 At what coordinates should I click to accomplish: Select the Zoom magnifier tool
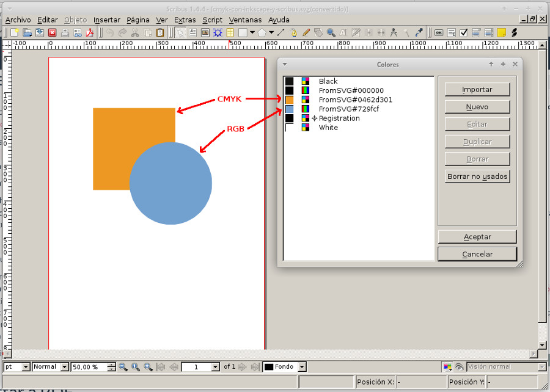point(331,32)
